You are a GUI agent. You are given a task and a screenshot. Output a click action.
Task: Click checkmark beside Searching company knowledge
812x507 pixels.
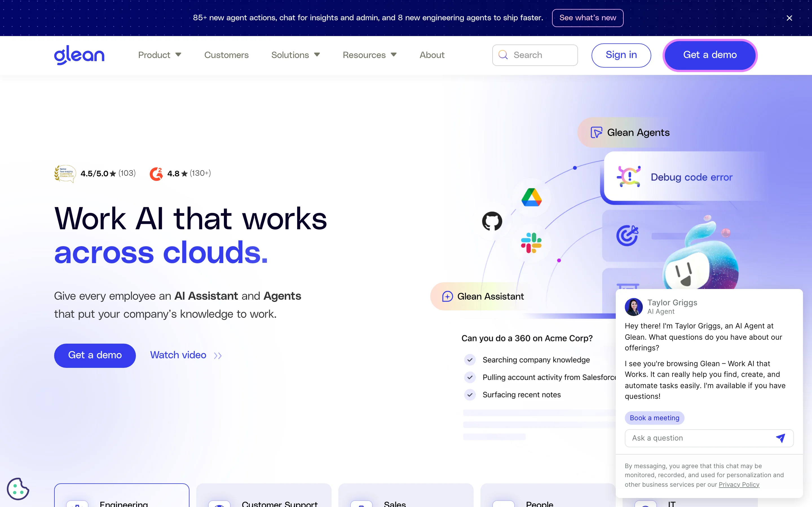(470, 360)
